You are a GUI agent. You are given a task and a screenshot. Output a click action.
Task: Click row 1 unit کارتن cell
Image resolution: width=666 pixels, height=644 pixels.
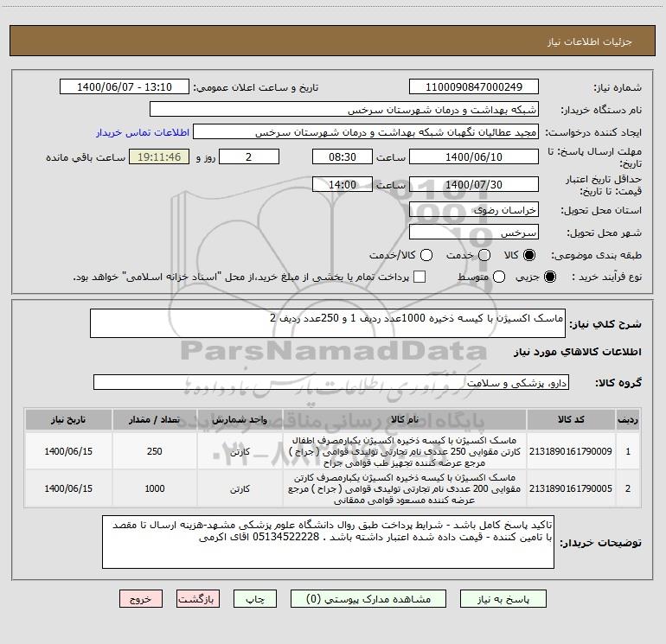pos(240,452)
